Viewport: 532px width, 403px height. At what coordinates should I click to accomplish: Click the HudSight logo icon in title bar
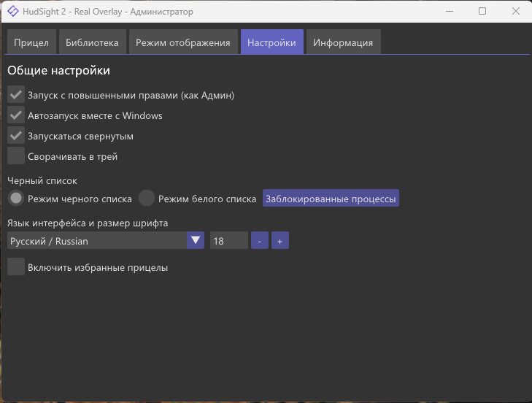[13, 12]
